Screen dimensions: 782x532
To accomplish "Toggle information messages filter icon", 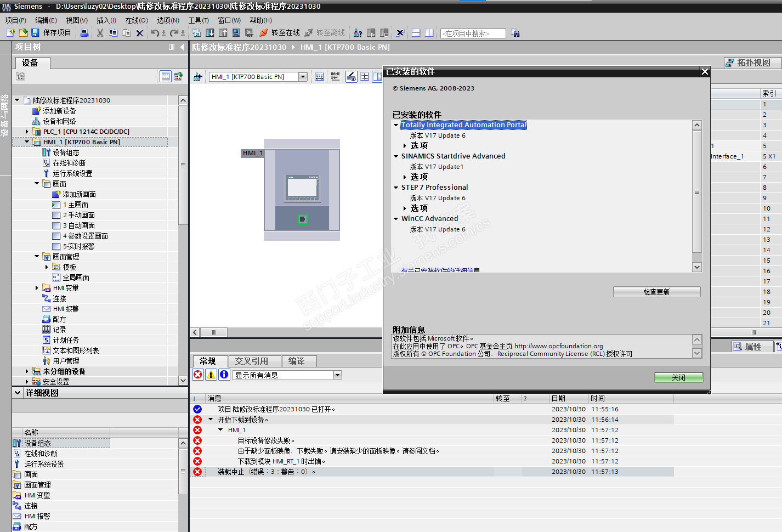I will (x=224, y=375).
